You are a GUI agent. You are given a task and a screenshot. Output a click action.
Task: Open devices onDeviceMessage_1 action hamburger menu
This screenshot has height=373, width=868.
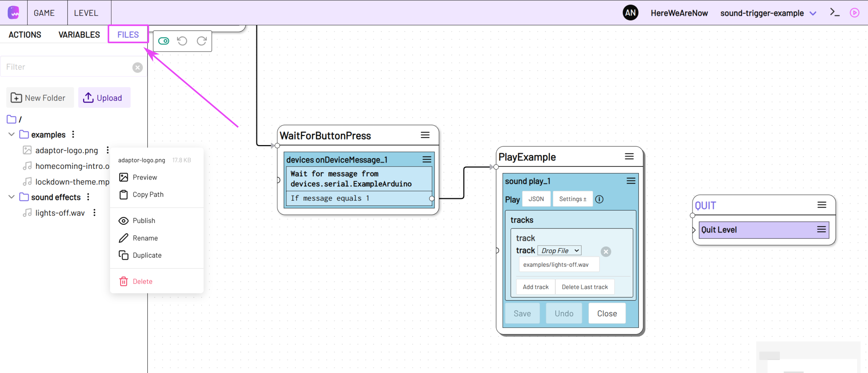tap(427, 160)
